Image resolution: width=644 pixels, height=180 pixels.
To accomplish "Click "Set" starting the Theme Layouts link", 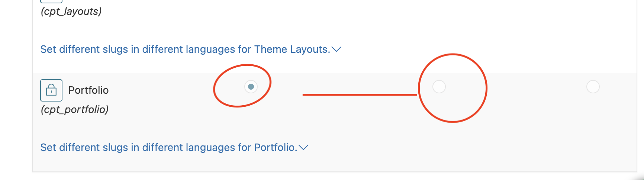I will click(48, 49).
